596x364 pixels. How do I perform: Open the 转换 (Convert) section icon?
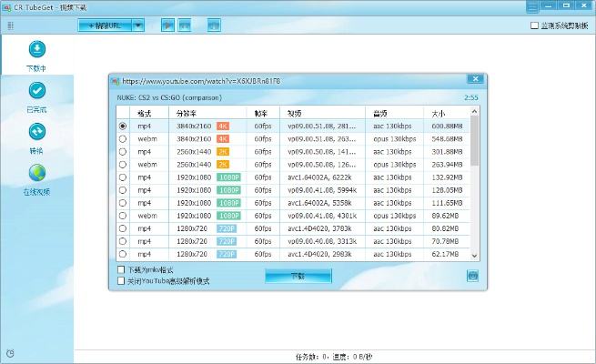click(37, 132)
